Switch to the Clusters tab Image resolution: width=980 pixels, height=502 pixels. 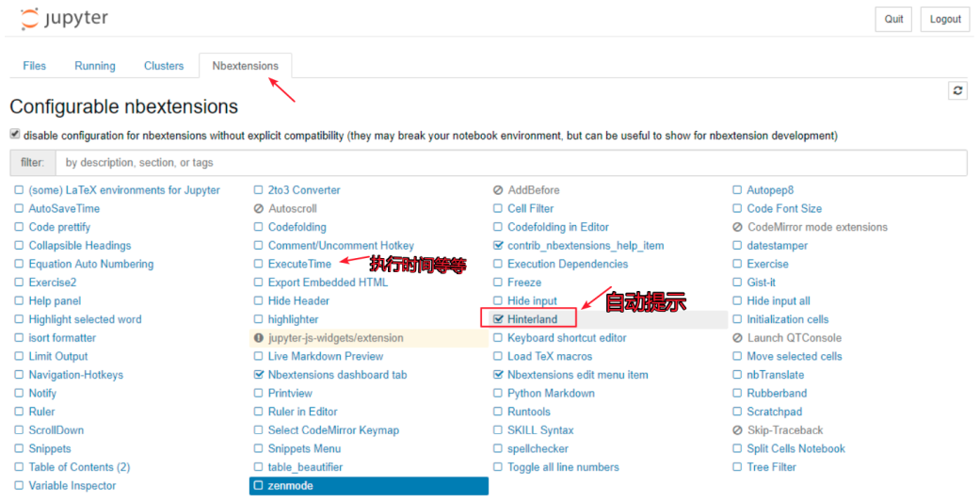coord(164,66)
